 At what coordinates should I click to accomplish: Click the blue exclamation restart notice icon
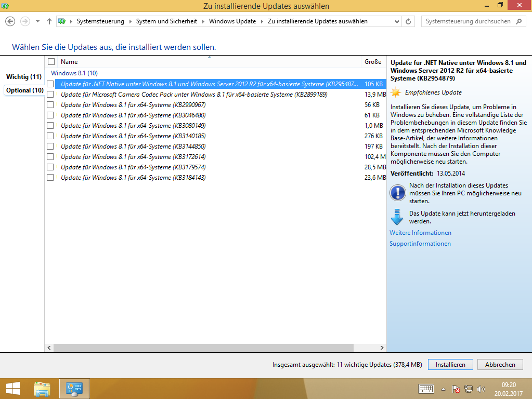click(397, 193)
